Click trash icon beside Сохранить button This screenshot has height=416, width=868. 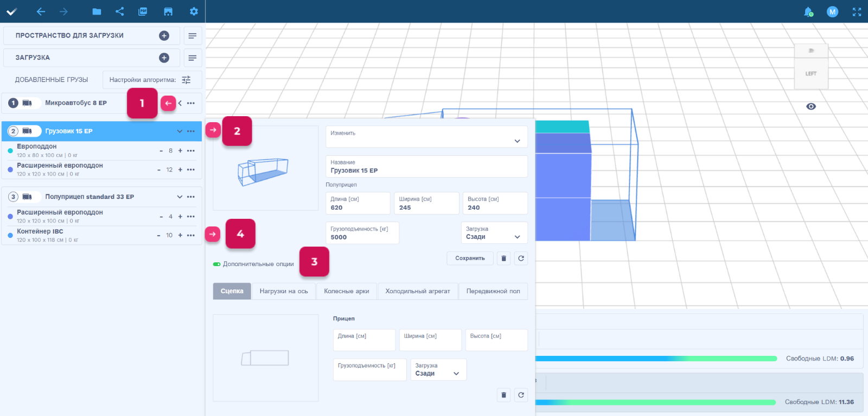pyautogui.click(x=503, y=259)
